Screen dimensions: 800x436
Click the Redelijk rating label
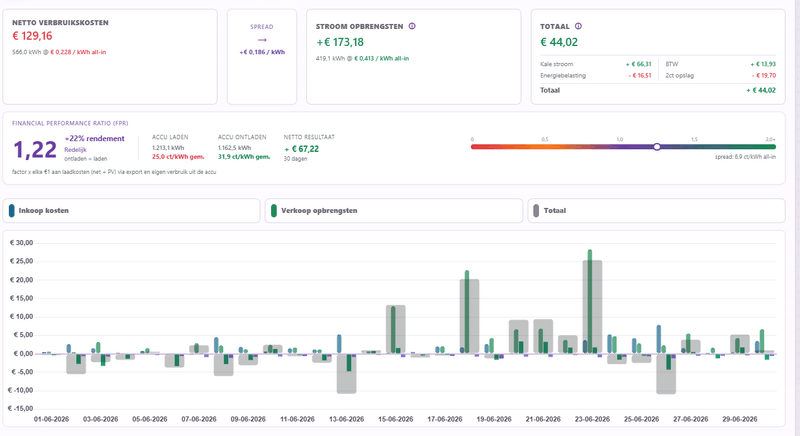75,150
